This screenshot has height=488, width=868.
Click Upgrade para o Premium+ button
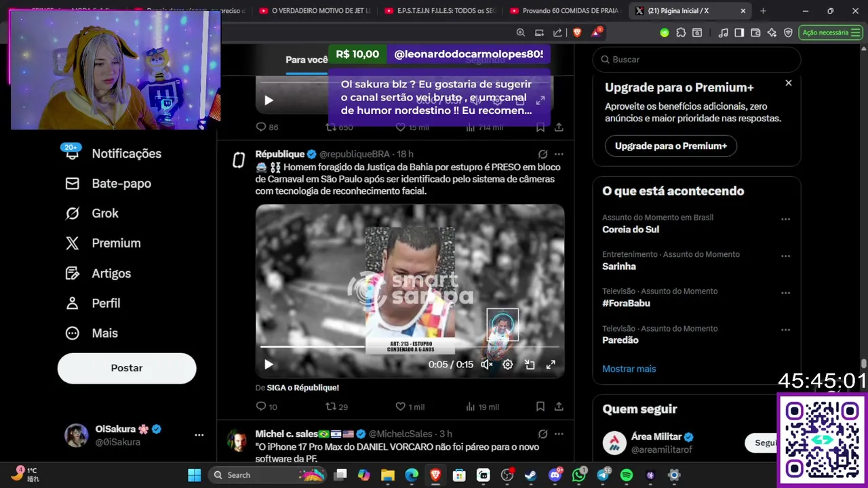[671, 146]
